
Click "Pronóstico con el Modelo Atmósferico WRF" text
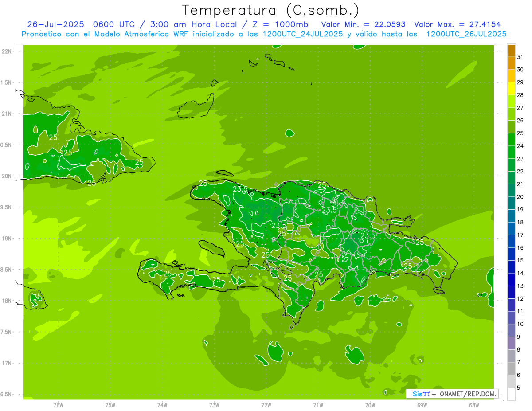point(106,34)
